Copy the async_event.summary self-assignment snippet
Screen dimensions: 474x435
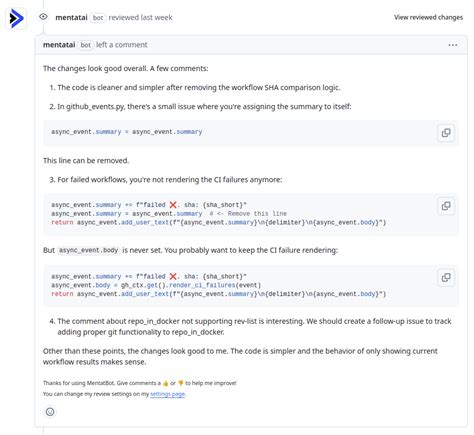pos(446,133)
